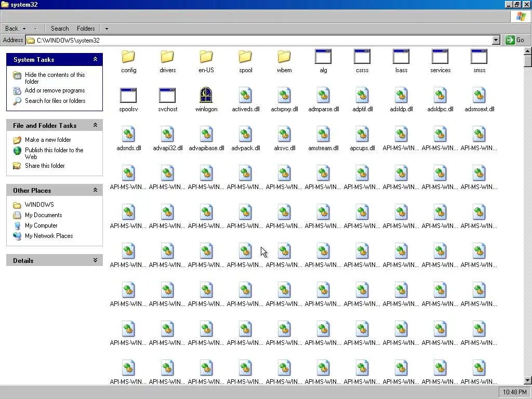Screen dimensions: 532x399
Task: Select the alrsvc.dll file icon
Action: point(284,135)
